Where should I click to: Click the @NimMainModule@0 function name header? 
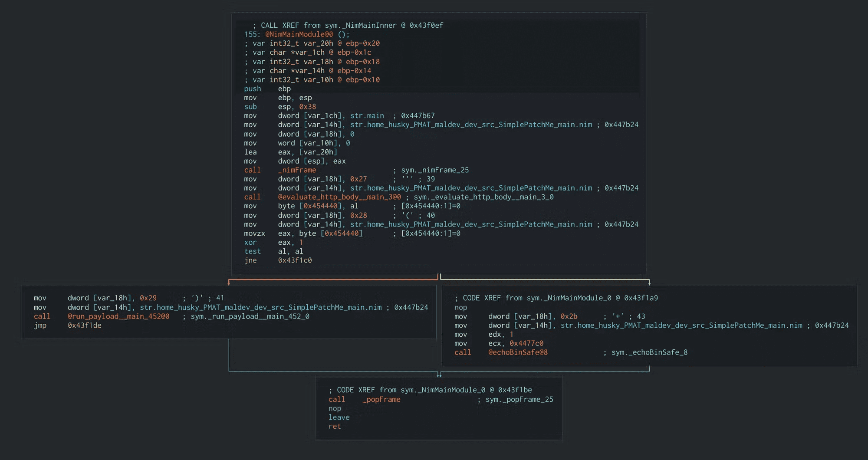299,34
